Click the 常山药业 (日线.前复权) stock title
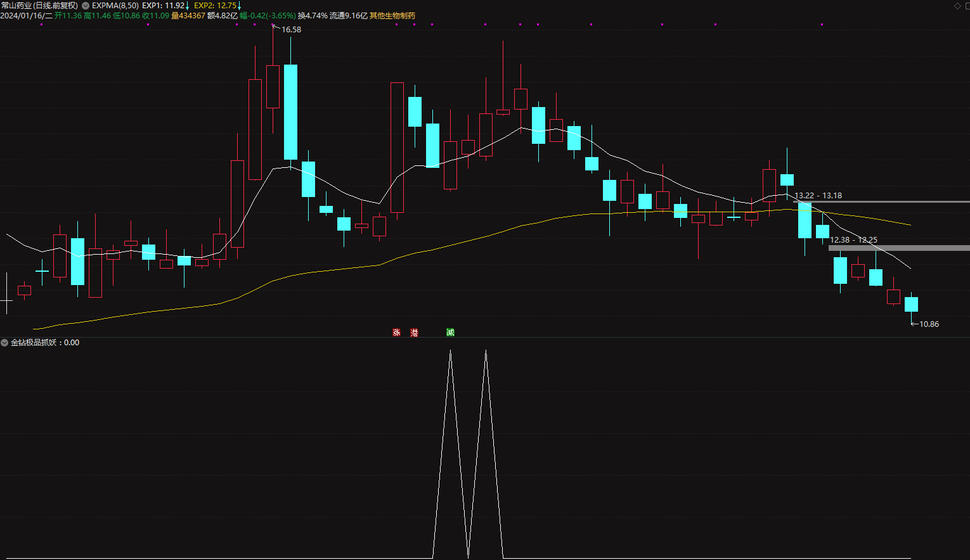 coord(39,6)
